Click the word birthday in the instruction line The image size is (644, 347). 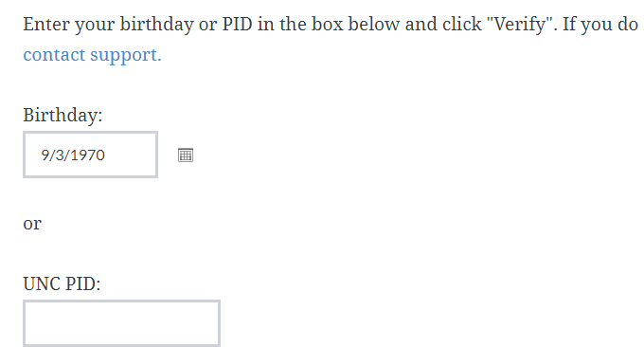[x=157, y=25]
